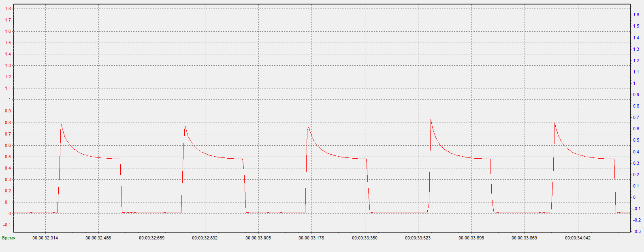Viewport: 644px width, 252px height.
Task: Click the time label 00:00:34:042
Action: [578, 238]
